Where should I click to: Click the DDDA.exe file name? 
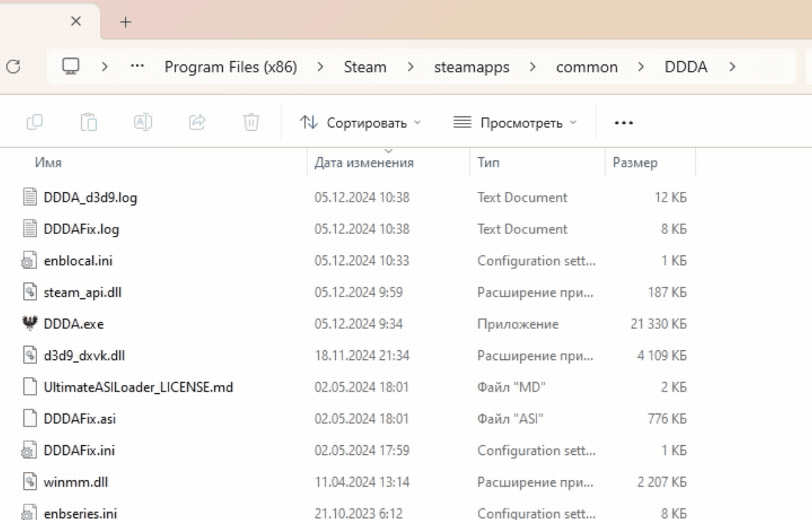tap(73, 324)
